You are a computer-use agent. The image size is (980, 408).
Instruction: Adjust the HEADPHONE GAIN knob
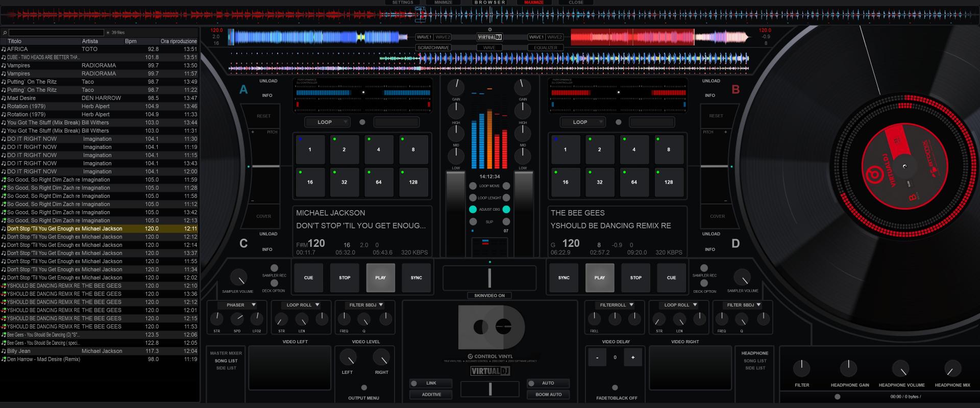(849, 368)
